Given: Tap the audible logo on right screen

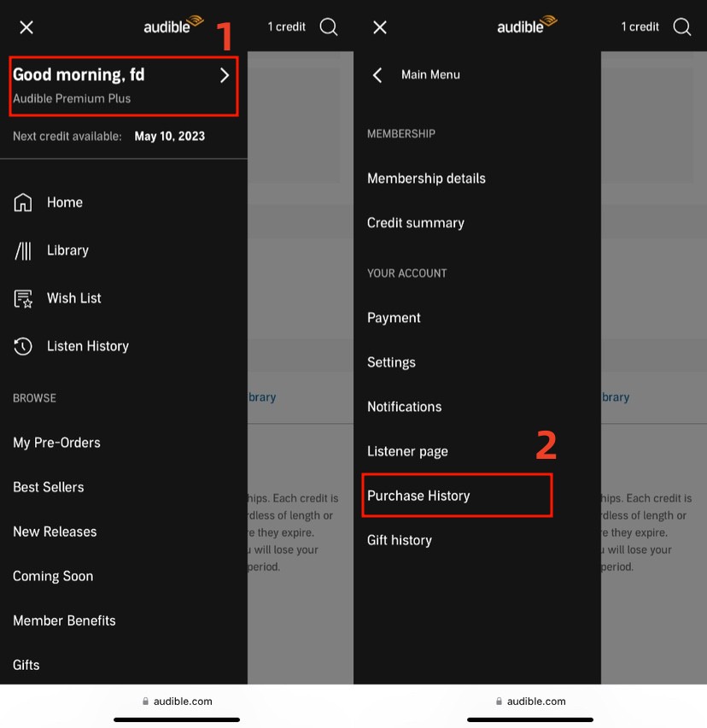Looking at the screenshot, I should click(527, 25).
